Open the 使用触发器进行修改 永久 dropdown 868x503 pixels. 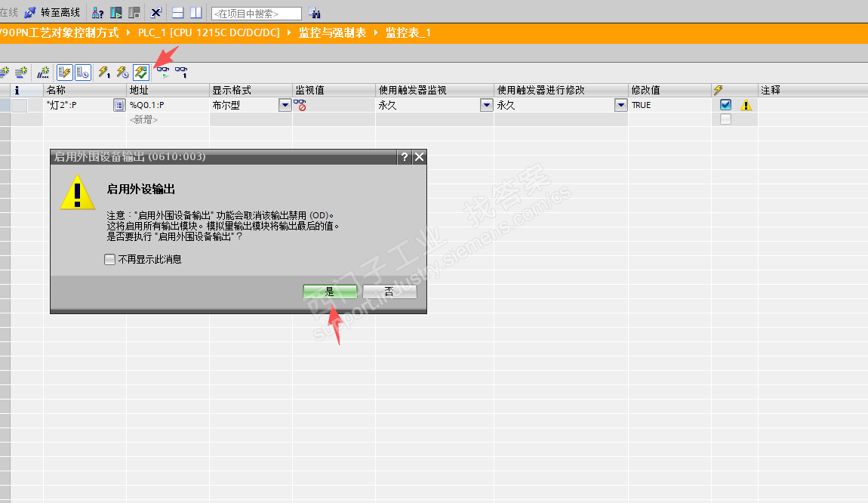[x=621, y=105]
